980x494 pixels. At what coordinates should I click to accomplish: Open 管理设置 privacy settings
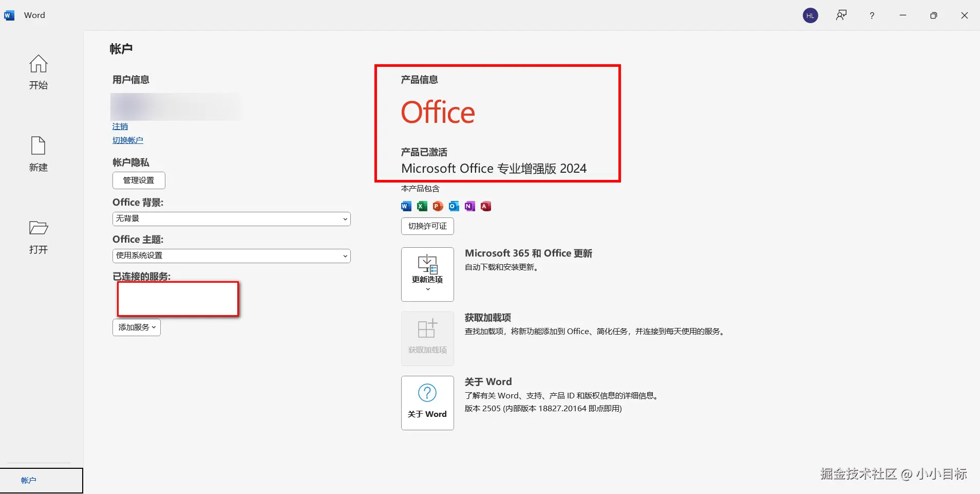[x=139, y=180]
